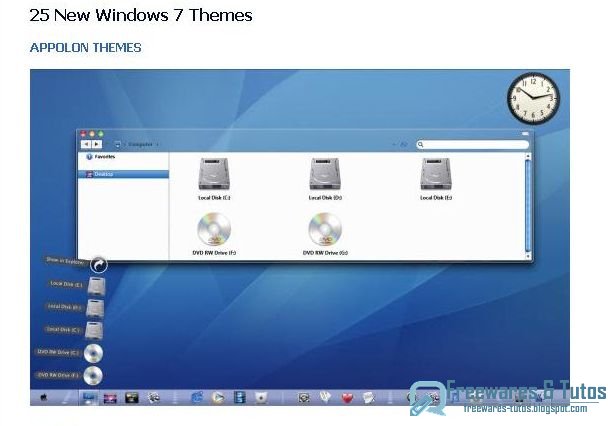Open DVD RW Drive (F:) disc icon
Viewport: 608px width, 426px height.
pos(214,229)
